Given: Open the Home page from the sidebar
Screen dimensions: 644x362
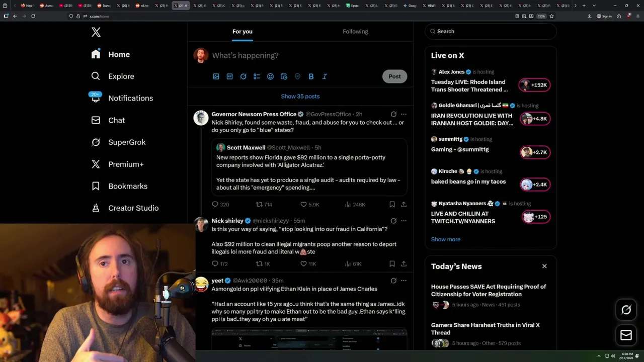Looking at the screenshot, I should tap(111, 54).
